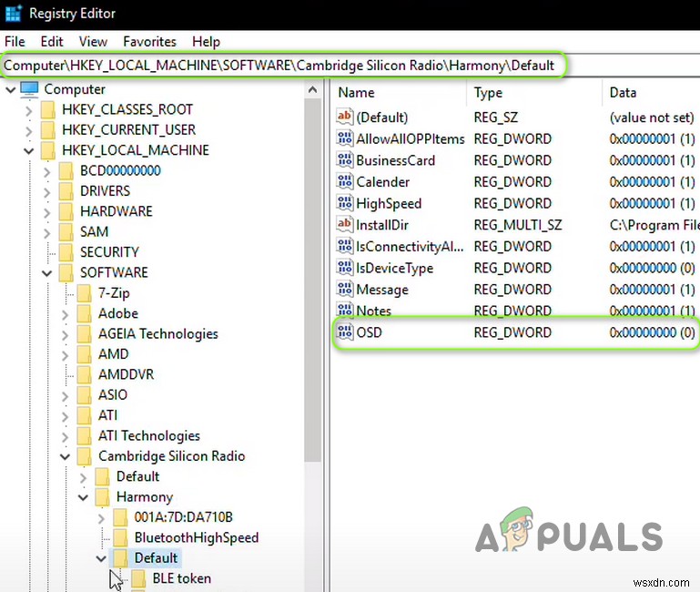
Task: Open the Help menu
Action: (206, 42)
